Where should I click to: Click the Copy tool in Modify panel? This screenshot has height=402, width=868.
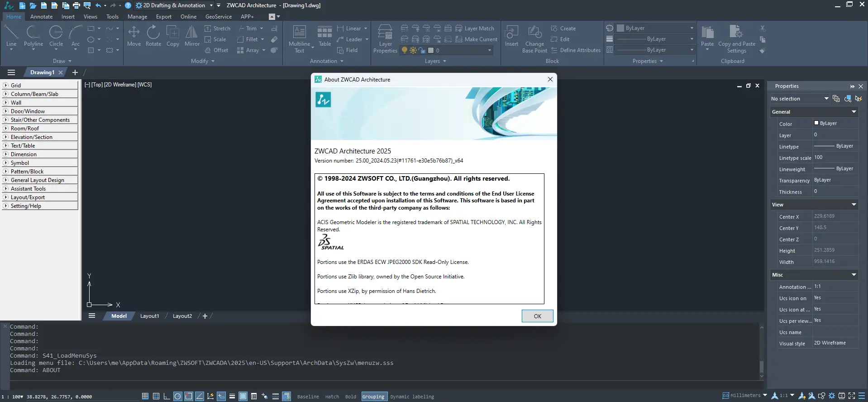pos(173,36)
